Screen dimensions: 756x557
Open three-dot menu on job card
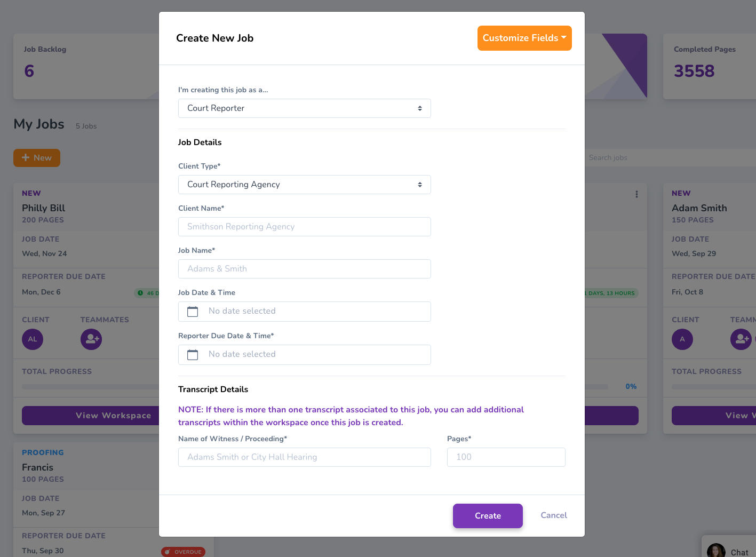636,194
